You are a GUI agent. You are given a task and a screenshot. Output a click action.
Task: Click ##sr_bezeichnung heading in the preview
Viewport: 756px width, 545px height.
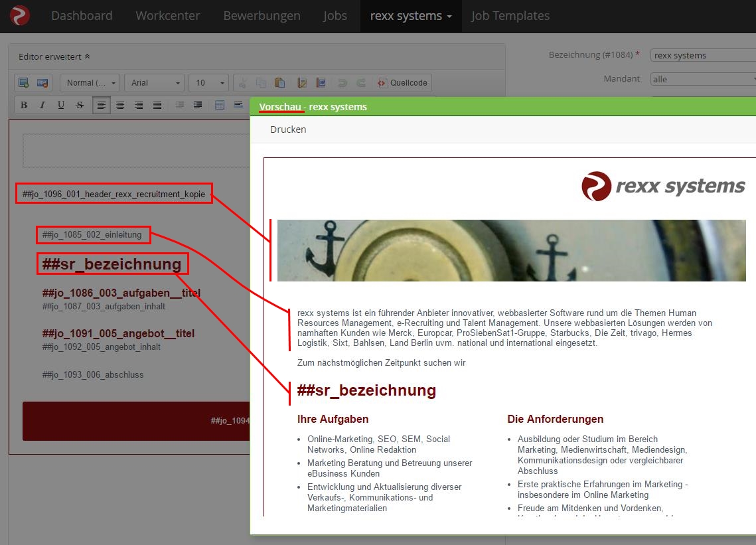click(366, 390)
